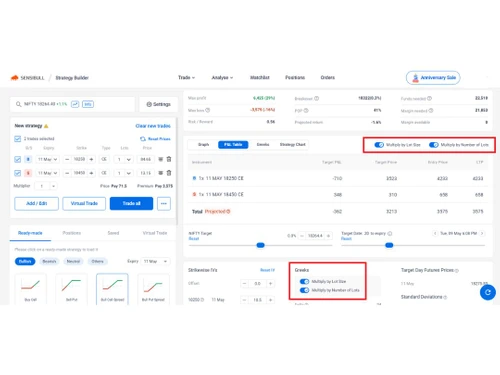Click the info icon beside POP
The height and width of the screenshot is (375, 500).
(306, 110)
